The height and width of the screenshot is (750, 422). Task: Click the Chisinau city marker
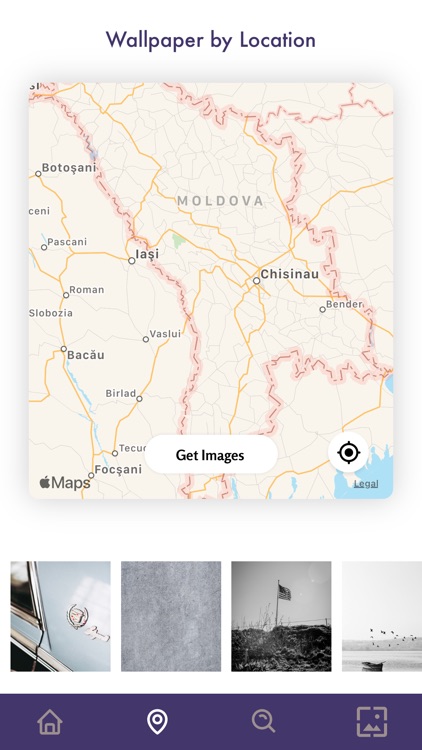pos(256,281)
